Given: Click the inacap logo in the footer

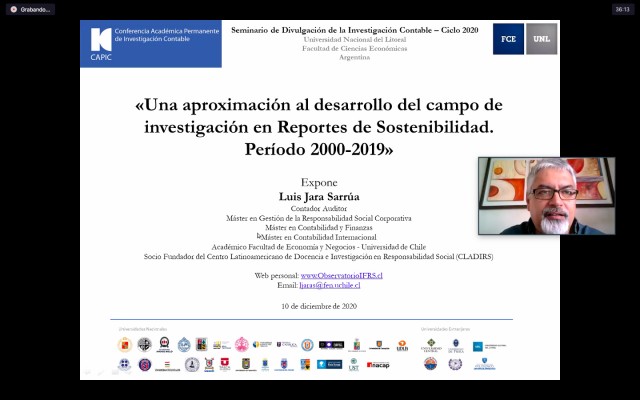Looking at the screenshot, I should coord(378,365).
